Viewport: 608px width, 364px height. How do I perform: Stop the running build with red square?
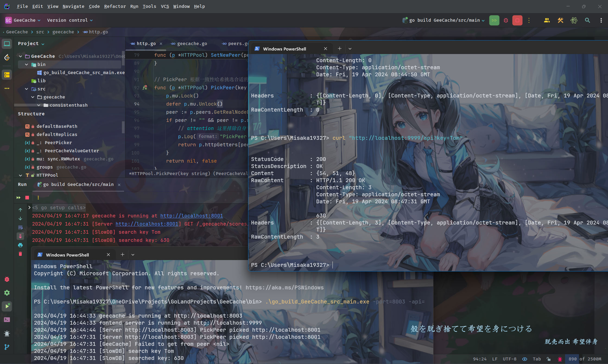[x=517, y=20]
